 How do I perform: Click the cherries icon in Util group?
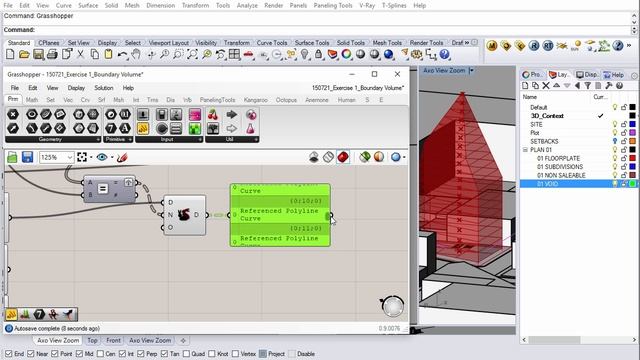[213, 115]
